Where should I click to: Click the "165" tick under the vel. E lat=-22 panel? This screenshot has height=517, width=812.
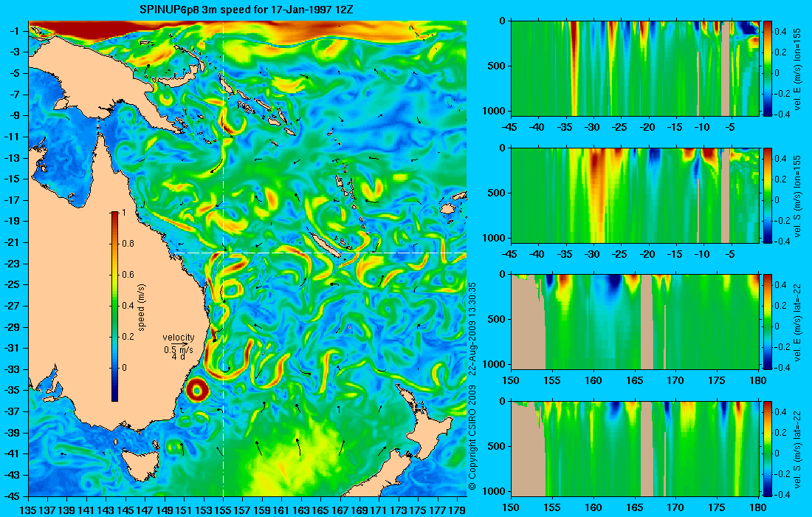tap(635, 381)
